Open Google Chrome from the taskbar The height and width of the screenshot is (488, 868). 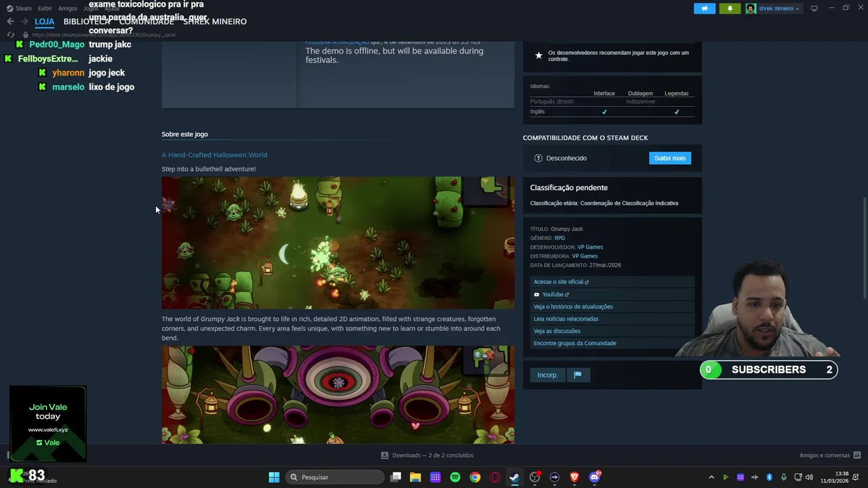(x=475, y=477)
